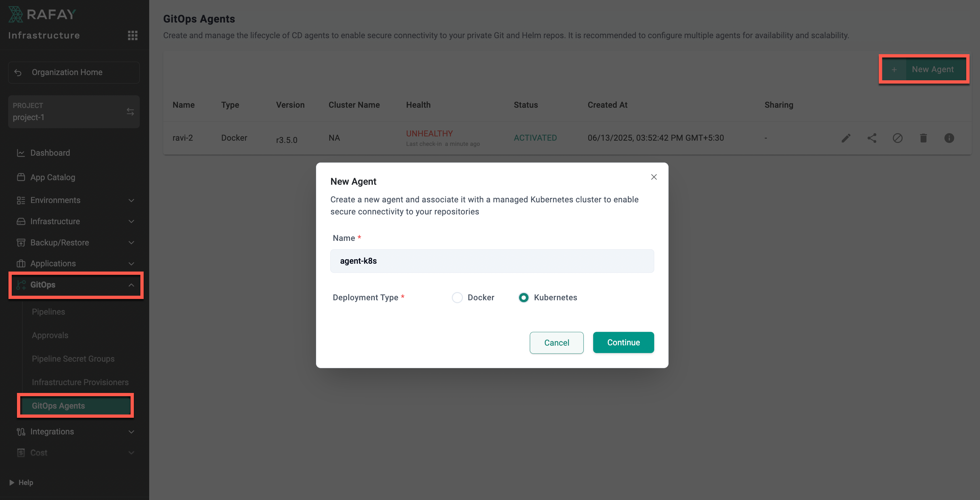Open GitOps Agents menu item
The image size is (980, 500).
(75, 406)
